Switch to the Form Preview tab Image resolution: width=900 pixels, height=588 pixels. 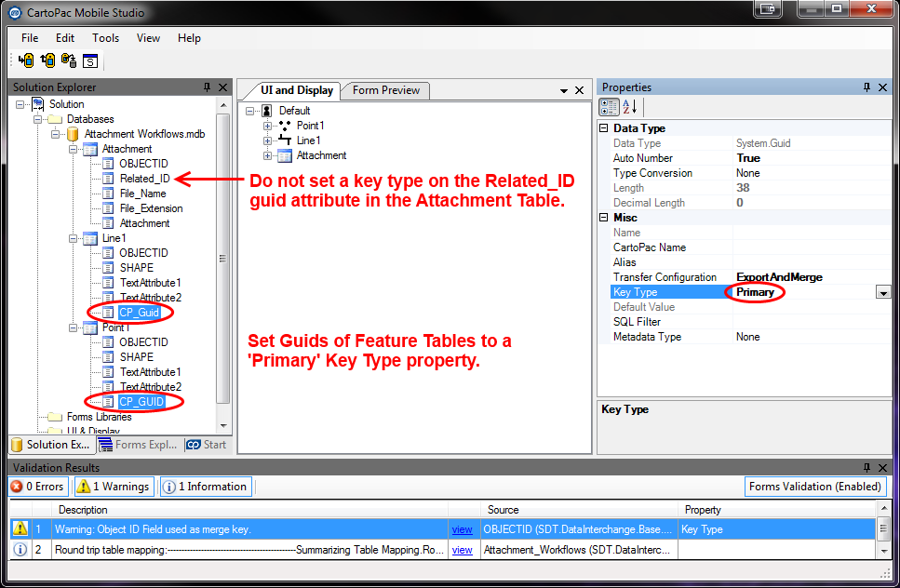click(385, 90)
